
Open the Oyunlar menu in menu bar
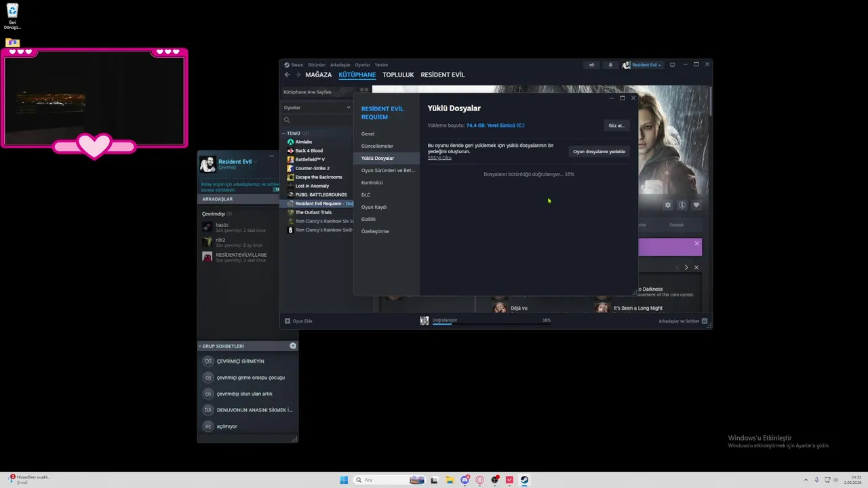click(363, 65)
